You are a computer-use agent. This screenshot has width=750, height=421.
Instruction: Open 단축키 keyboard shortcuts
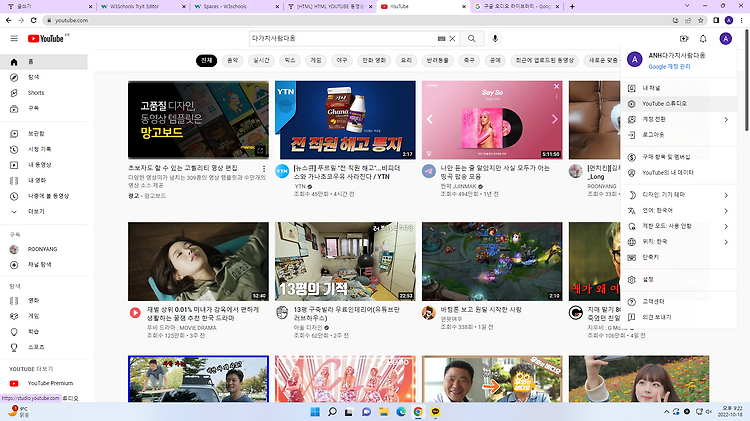(x=679, y=257)
